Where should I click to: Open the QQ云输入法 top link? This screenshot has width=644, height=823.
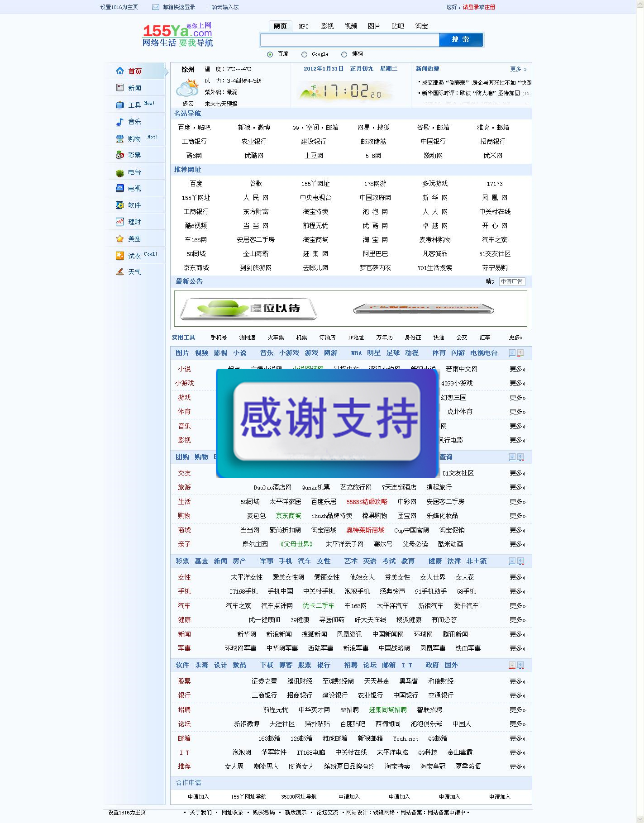(x=225, y=7)
